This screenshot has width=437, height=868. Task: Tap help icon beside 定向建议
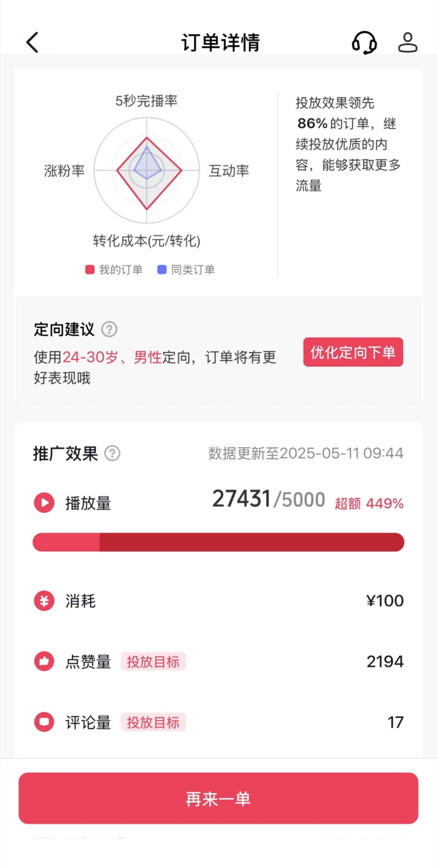point(109,329)
